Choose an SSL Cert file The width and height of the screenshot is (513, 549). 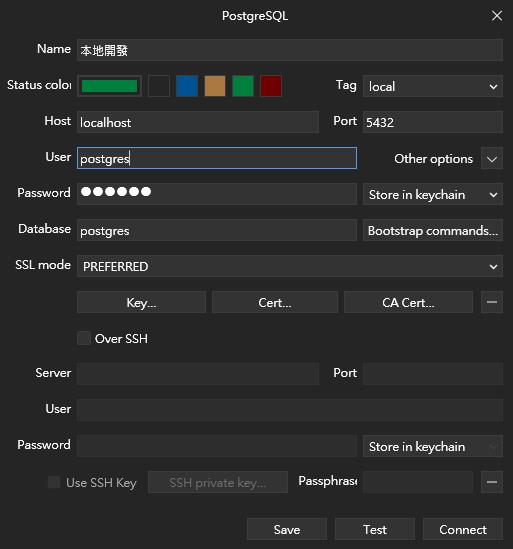(275, 302)
